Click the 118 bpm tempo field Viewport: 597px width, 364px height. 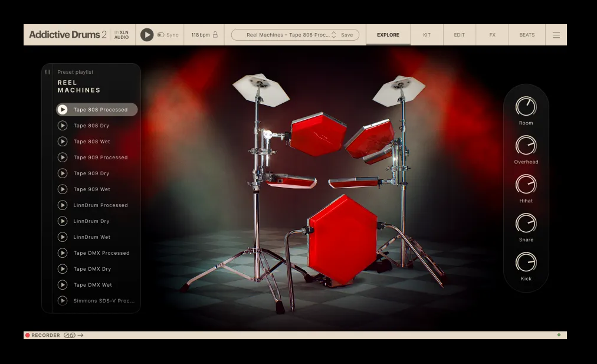point(200,35)
